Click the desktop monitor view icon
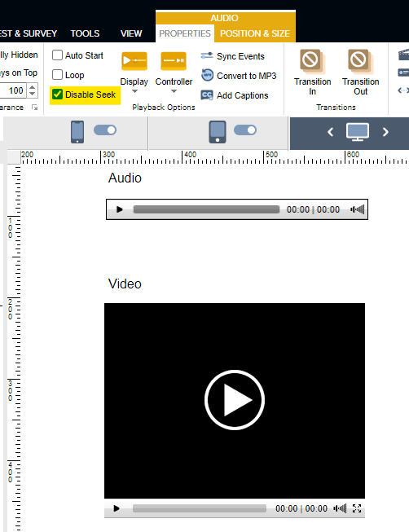Screen dimensions: 409x532 358,132
